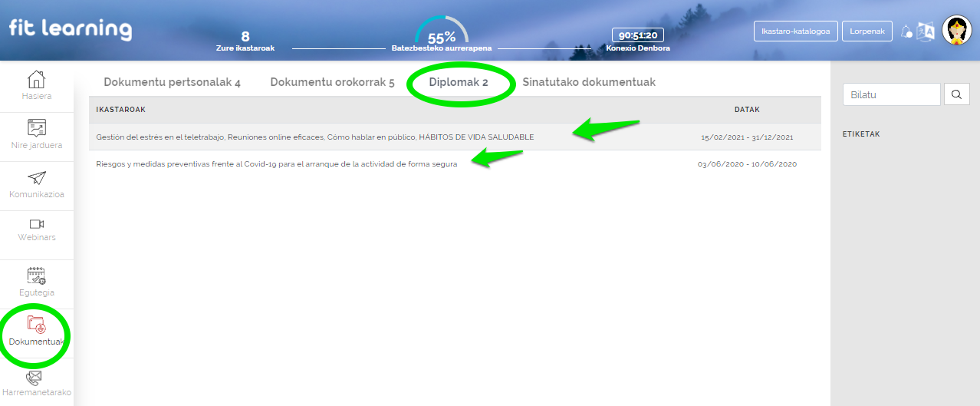The height and width of the screenshot is (406, 980).
Task: Select the Dokumentuak folder icon
Action: (36, 325)
